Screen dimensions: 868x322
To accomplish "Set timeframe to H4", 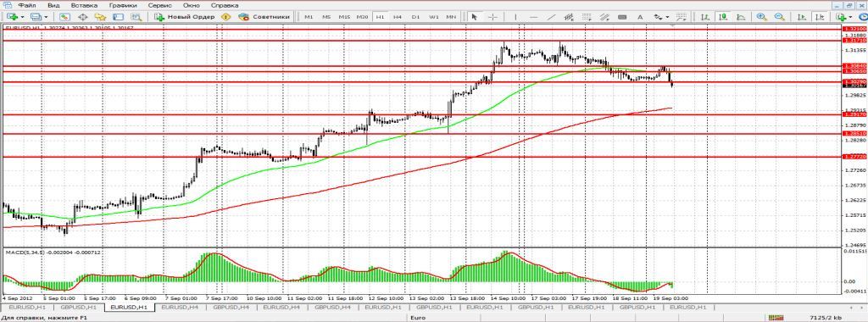I will tap(397, 17).
